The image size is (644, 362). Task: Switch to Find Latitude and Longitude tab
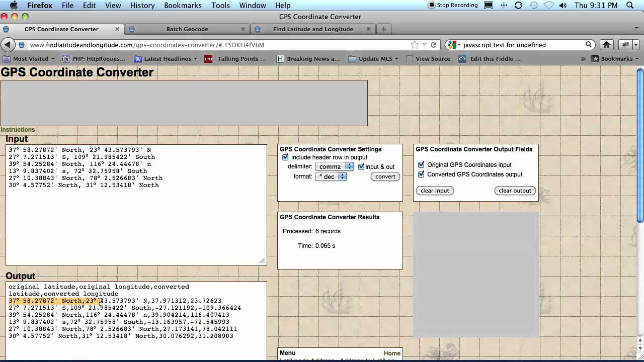pos(313,29)
